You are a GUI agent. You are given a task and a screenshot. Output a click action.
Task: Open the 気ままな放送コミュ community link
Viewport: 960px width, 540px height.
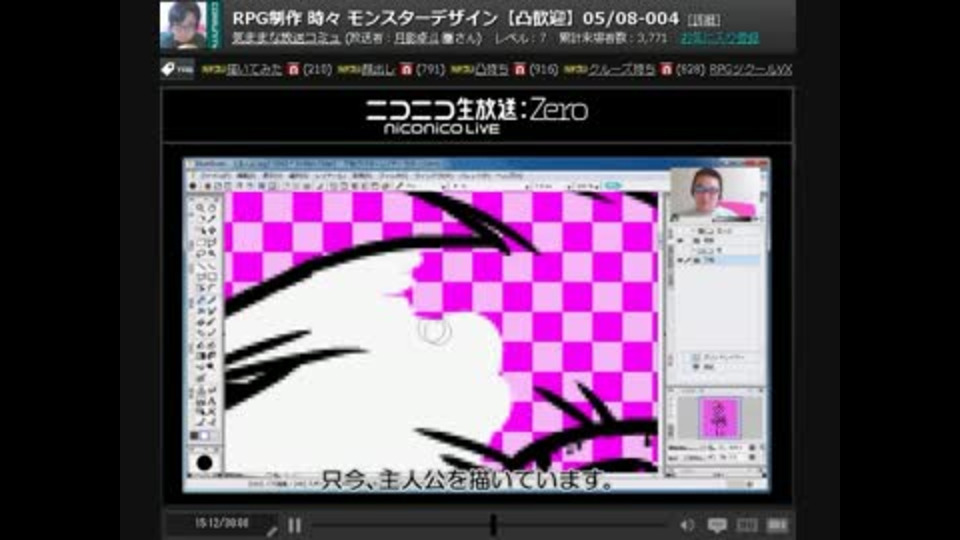286,39
